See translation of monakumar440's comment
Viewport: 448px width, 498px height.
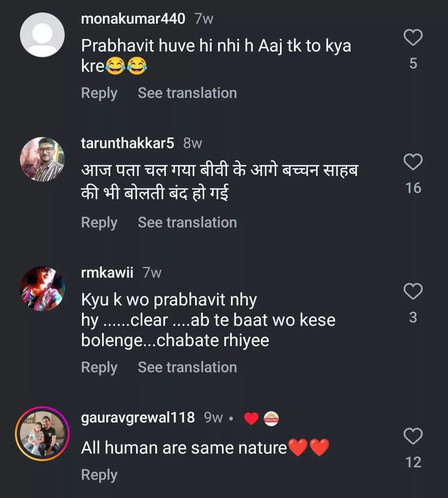[187, 93]
